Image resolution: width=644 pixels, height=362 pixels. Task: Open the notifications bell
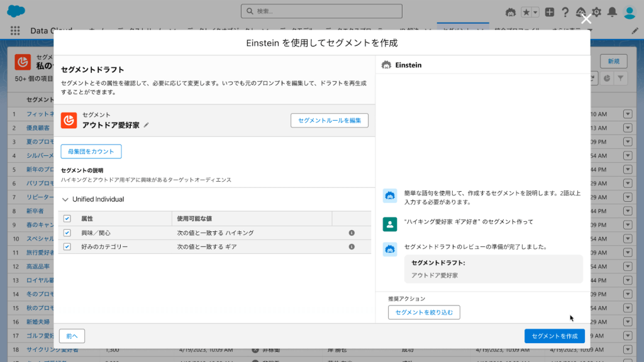point(611,12)
